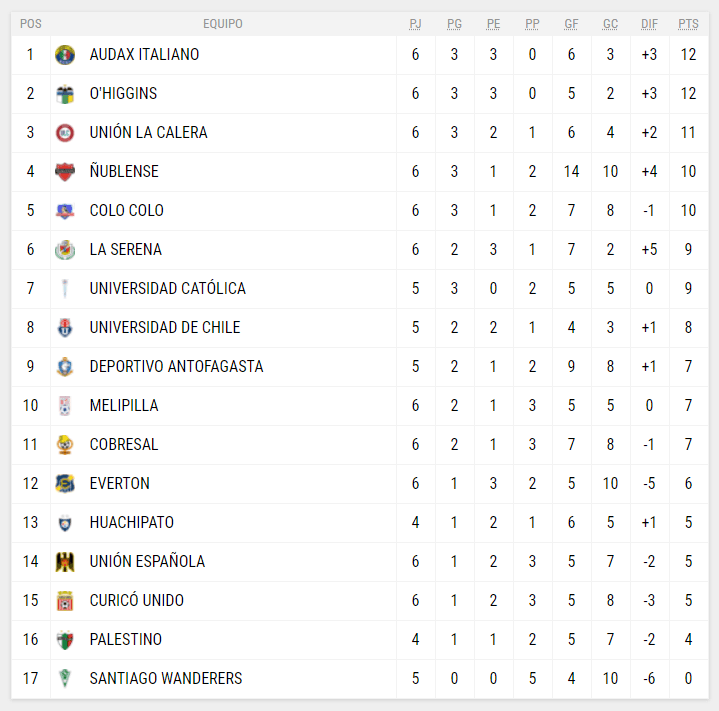Click the DIF column header
The height and width of the screenshot is (711, 719).
tap(649, 24)
